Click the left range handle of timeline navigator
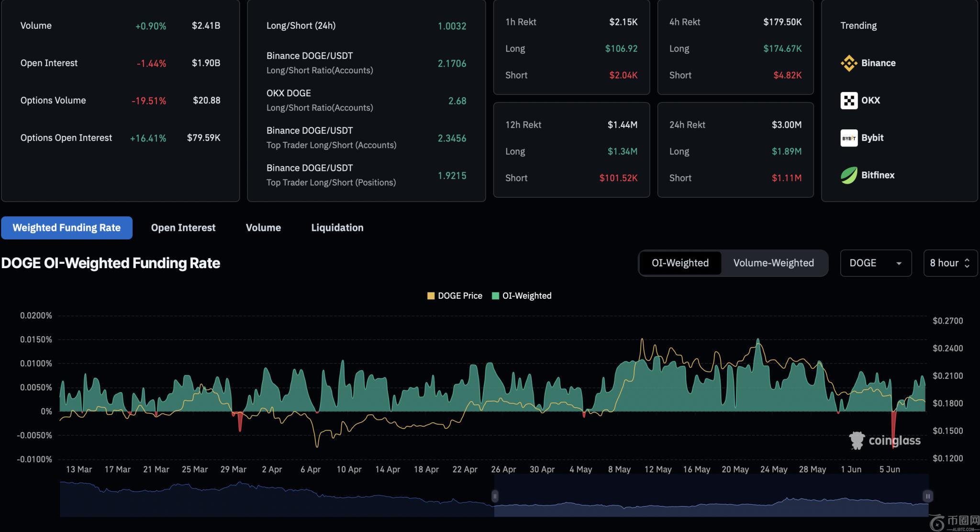This screenshot has width=980, height=532. click(495, 496)
